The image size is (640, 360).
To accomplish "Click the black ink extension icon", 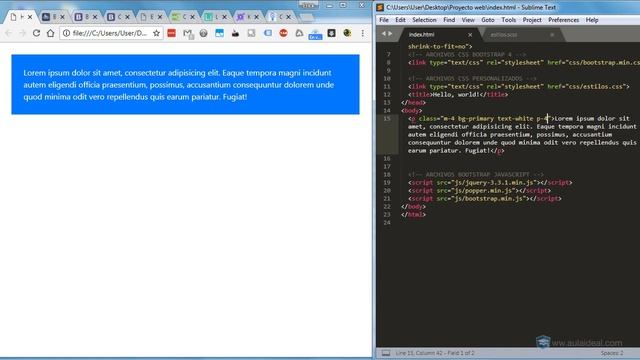I will [x=235, y=33].
